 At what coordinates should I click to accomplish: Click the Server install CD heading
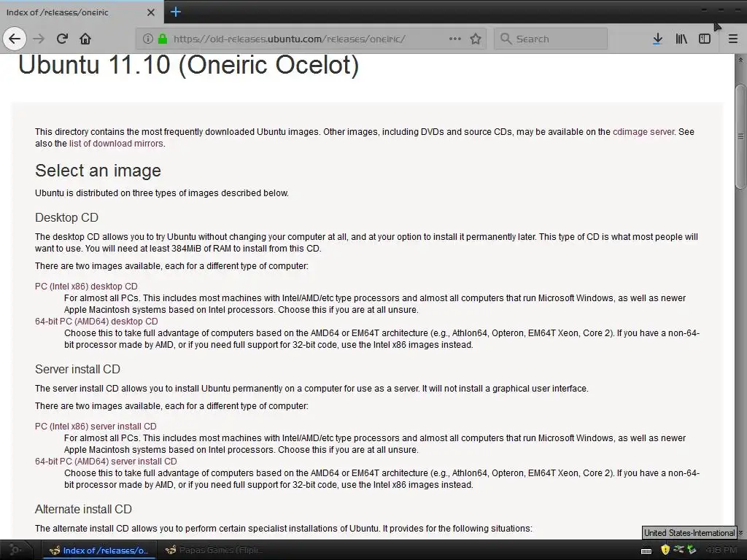(77, 369)
